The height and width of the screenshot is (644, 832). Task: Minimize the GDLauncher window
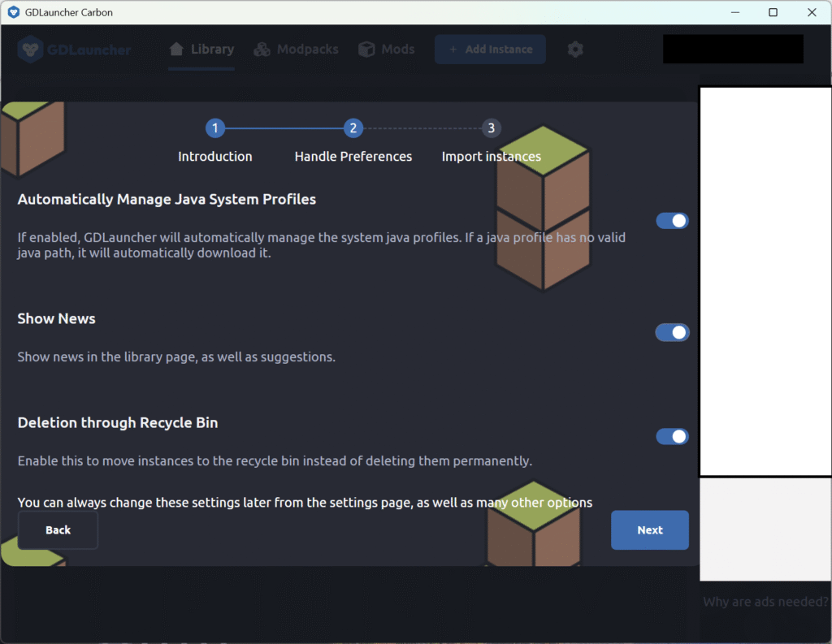pyautogui.click(x=734, y=12)
